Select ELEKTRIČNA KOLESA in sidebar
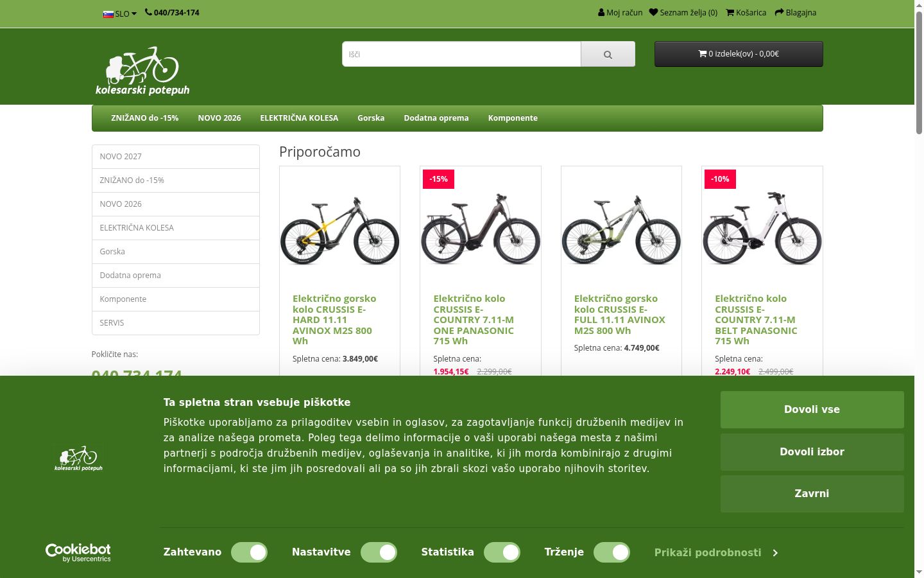 tap(176, 228)
